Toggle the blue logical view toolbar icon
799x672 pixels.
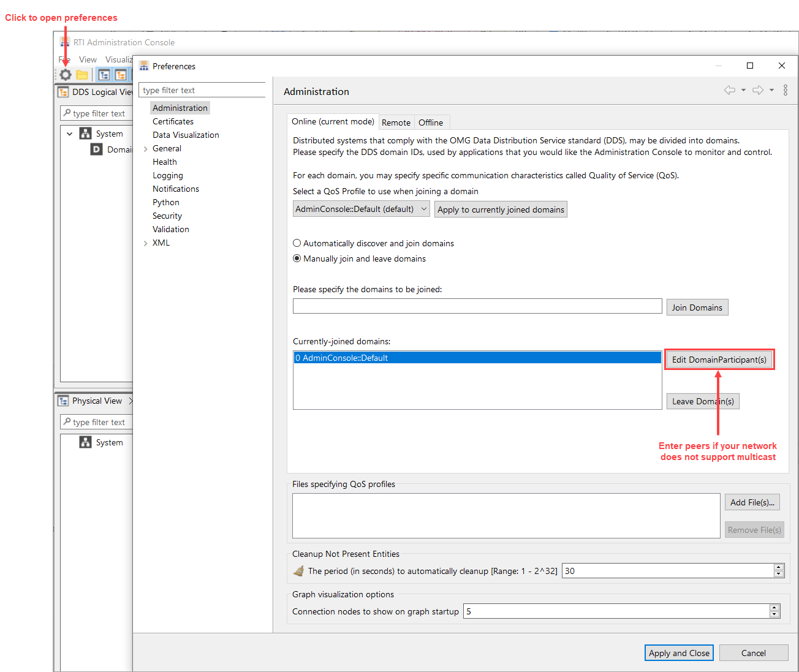tap(104, 75)
